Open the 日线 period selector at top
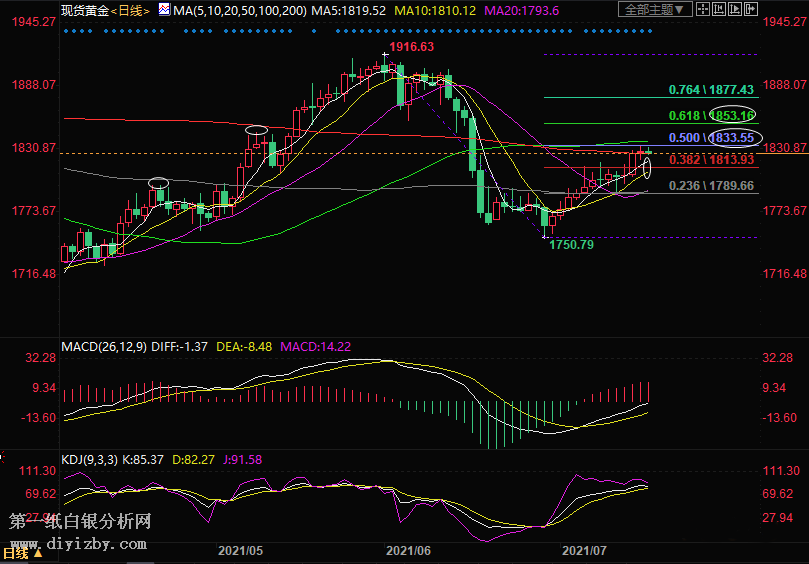 (129, 10)
